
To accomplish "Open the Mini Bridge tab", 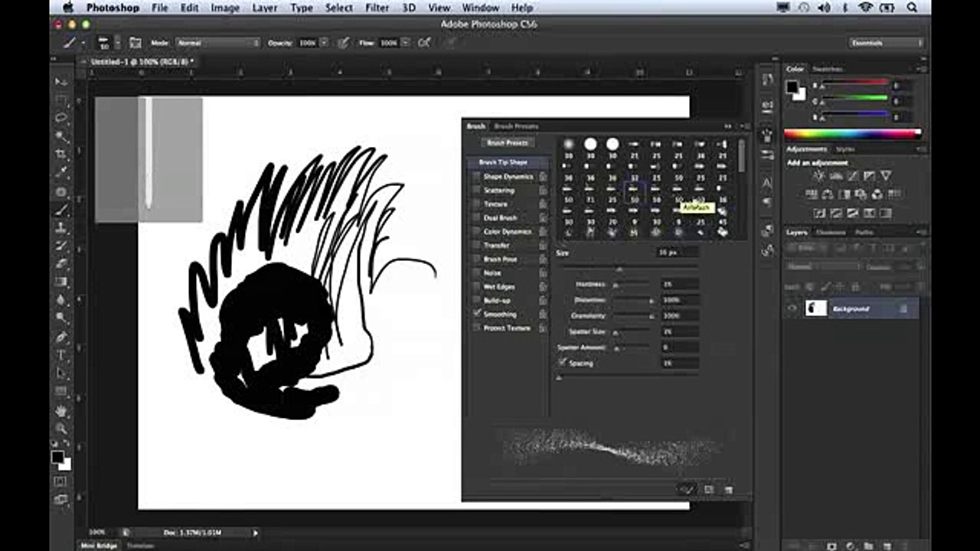I will [100, 546].
